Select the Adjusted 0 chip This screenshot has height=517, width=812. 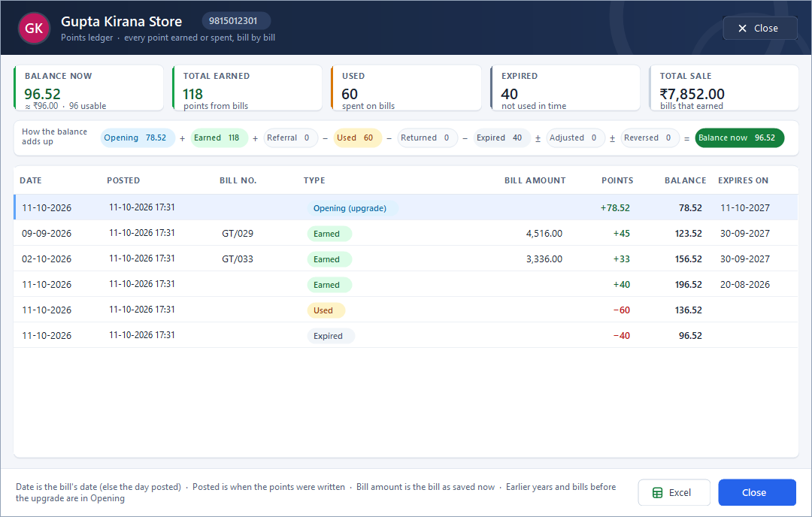(x=575, y=138)
